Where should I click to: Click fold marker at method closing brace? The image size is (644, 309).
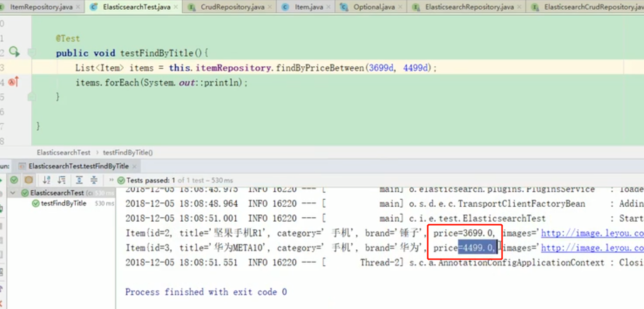32,97
